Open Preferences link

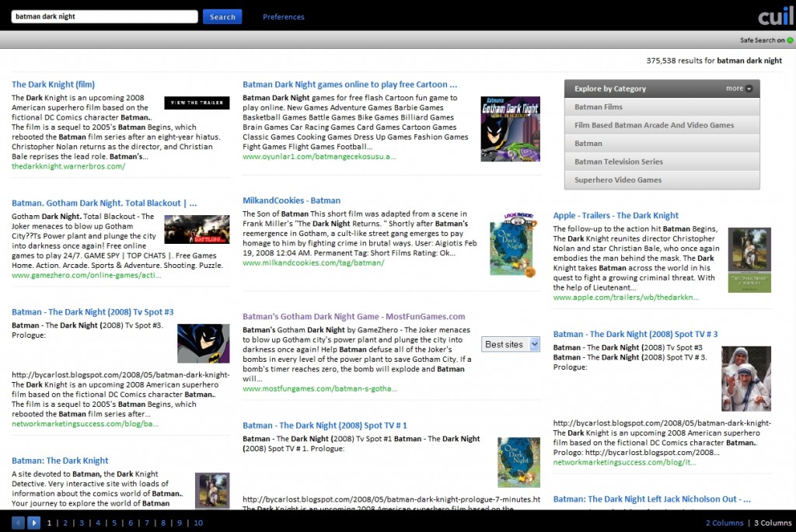[283, 17]
